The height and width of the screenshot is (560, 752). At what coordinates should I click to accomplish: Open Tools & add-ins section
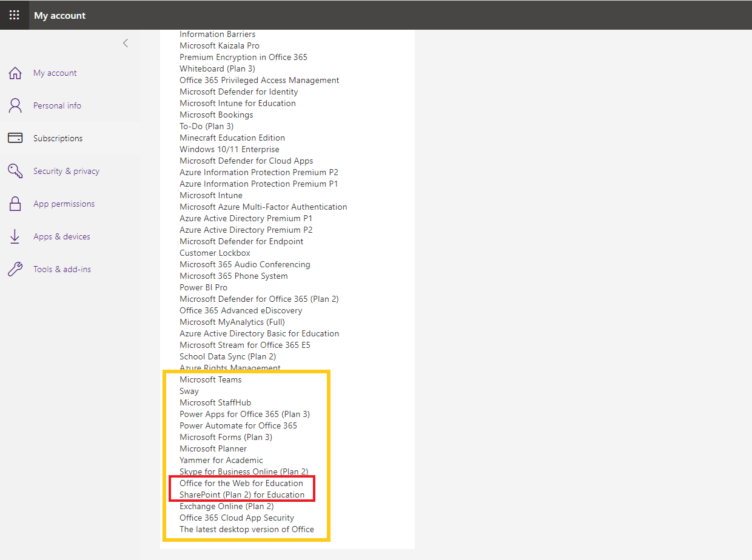tap(62, 269)
